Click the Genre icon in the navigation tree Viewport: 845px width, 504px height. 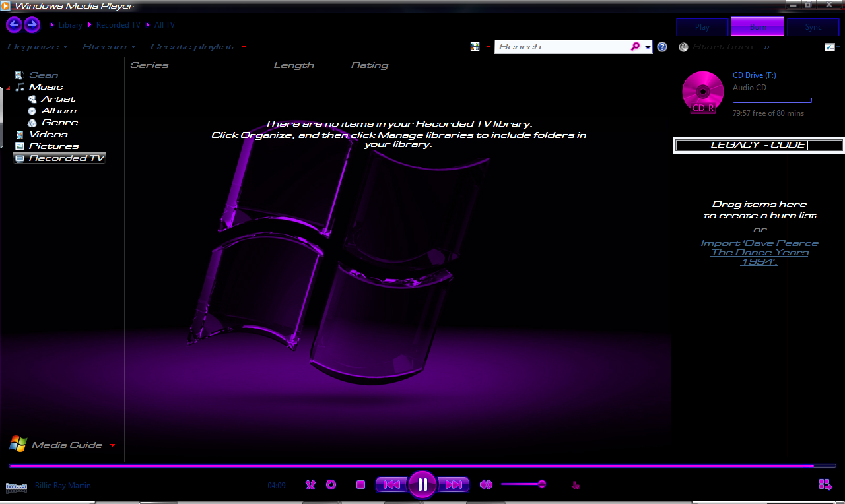[x=32, y=123]
